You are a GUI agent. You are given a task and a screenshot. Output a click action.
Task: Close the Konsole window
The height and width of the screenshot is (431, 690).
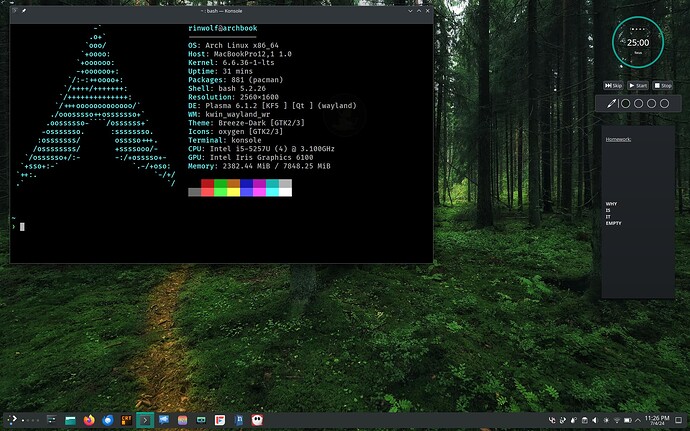point(428,11)
